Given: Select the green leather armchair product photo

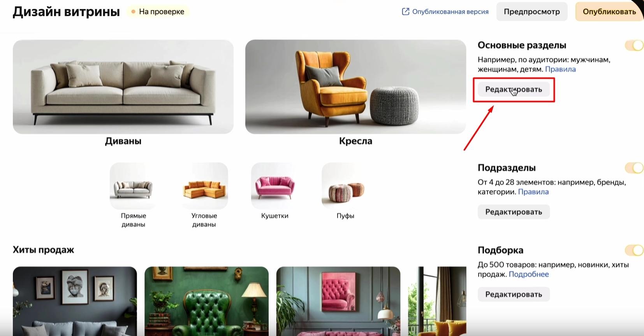Looking at the screenshot, I should (x=206, y=301).
